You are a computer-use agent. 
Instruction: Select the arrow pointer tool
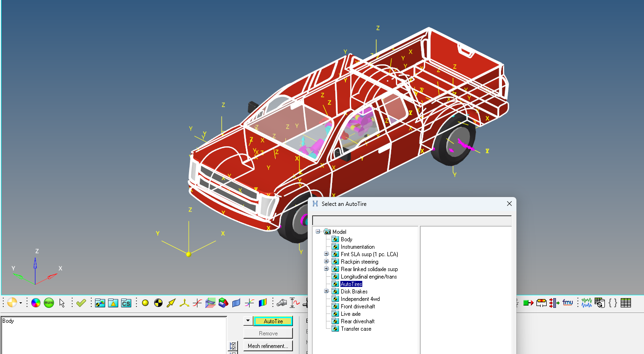(x=62, y=303)
